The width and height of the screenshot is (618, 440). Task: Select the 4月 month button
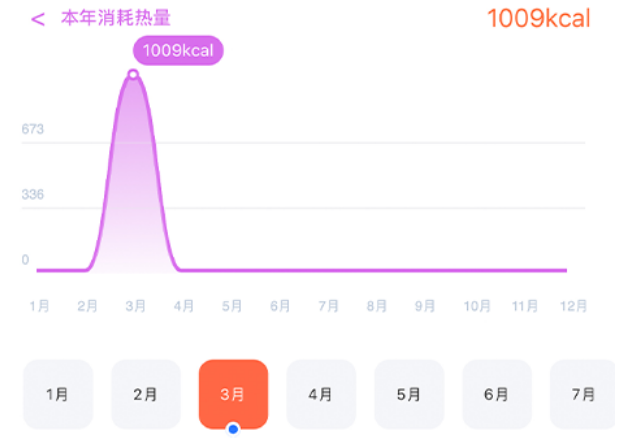[321, 394]
